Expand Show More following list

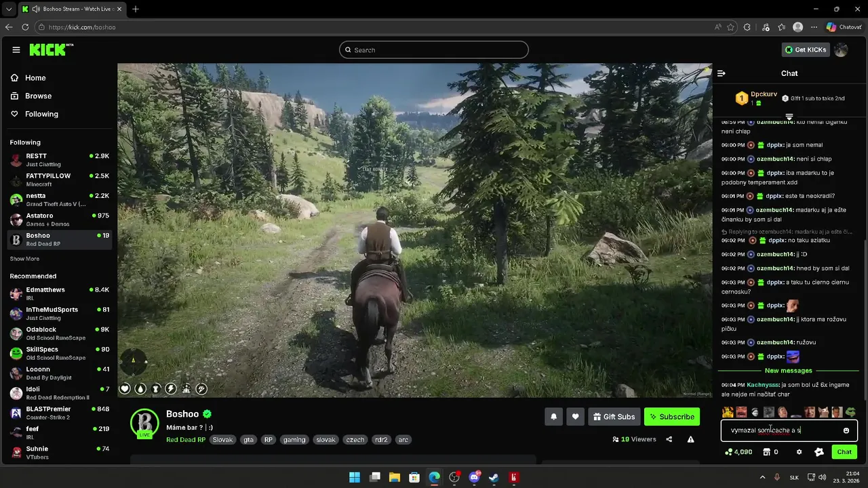pos(24,259)
